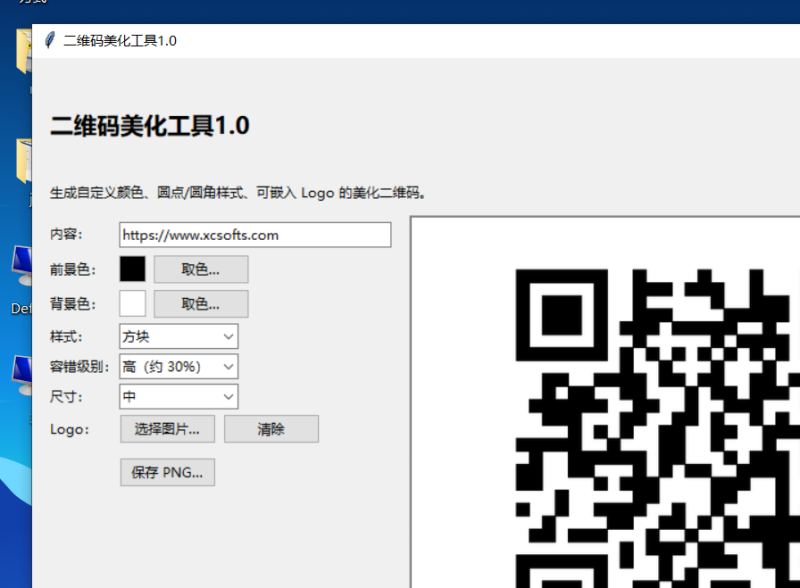Open the 尺寸 dropdown showing 中
The width and height of the screenshot is (800, 588).
click(179, 397)
